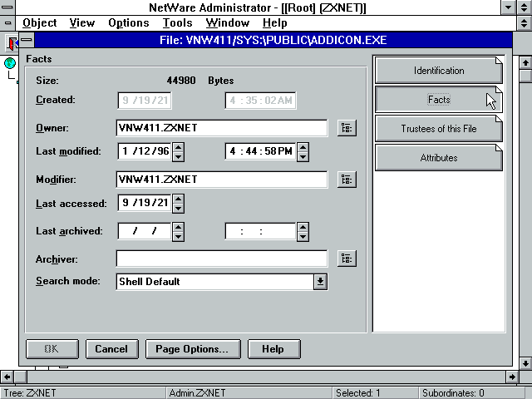Click the OK button

[x=52, y=349]
